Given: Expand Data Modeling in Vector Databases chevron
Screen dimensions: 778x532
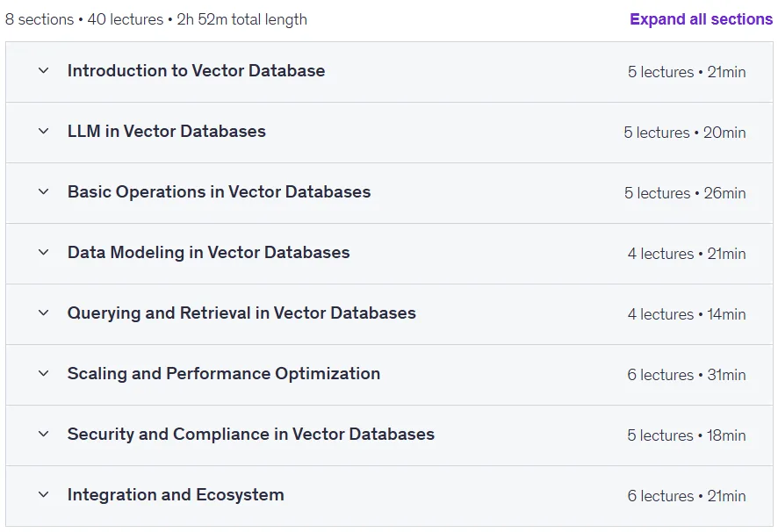Looking at the screenshot, I should [44, 253].
